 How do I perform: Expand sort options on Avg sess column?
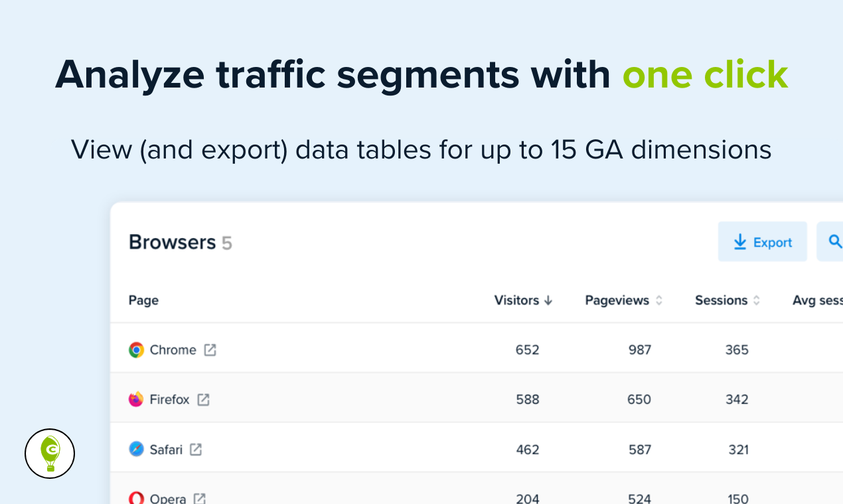(816, 300)
